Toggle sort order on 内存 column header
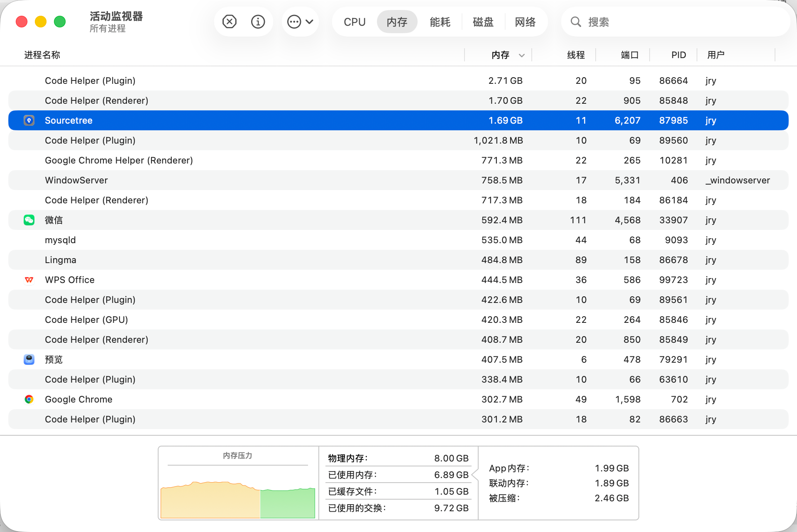 coord(501,55)
